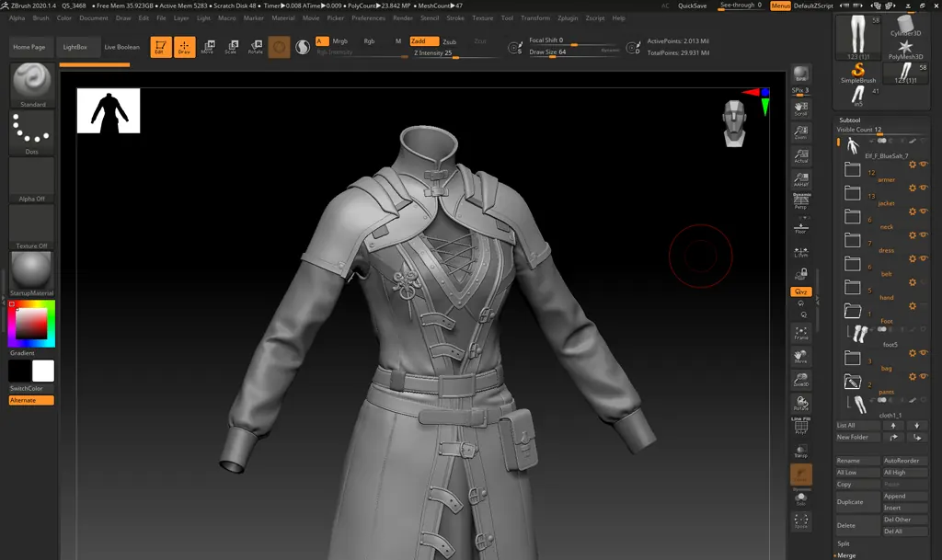This screenshot has height=560, width=942.
Task: Toggle Line Fill PolyF display
Action: [801, 426]
